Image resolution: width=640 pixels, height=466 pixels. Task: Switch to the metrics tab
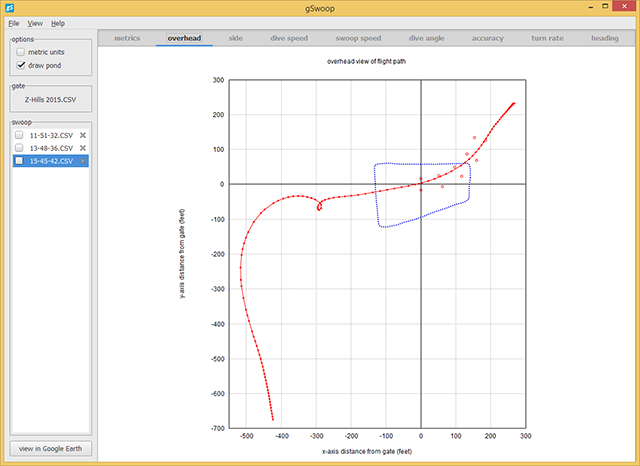point(127,38)
